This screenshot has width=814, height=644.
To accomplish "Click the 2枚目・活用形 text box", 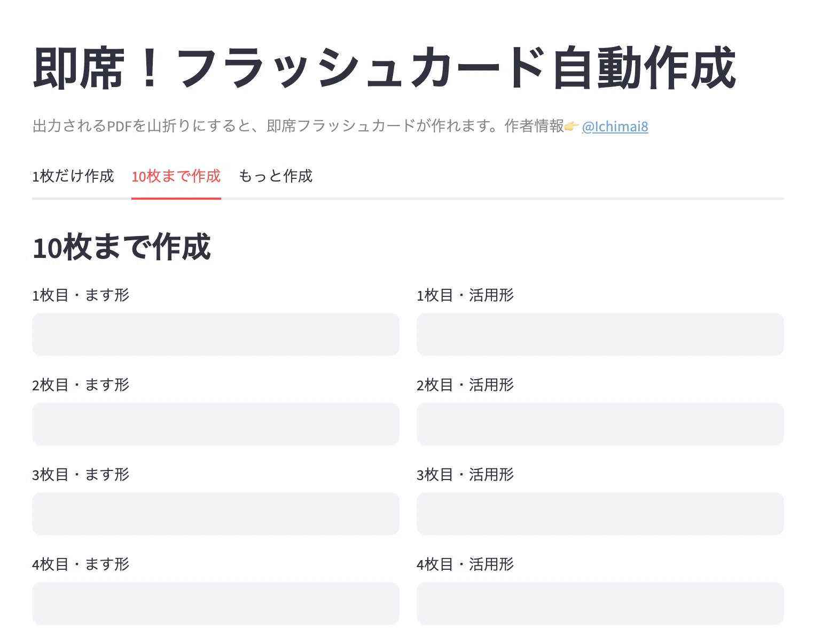I will tap(600, 424).
